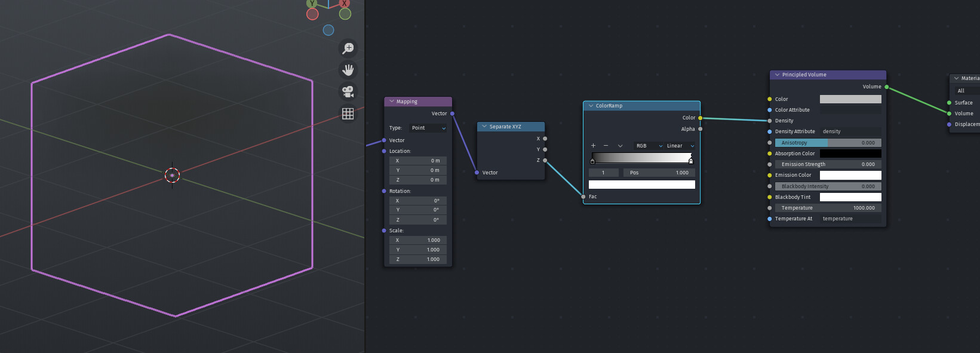This screenshot has height=353, width=980.
Task: Click the Material Output Displacement socket
Action: (x=949, y=124)
